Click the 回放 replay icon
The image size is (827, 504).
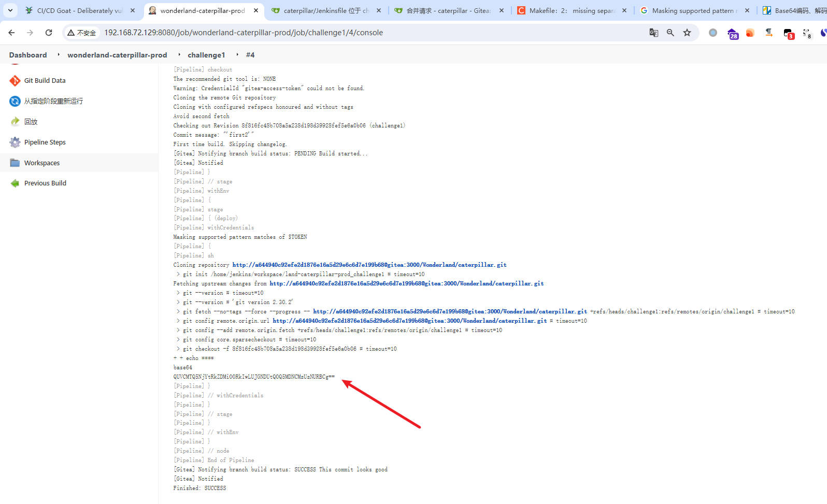point(15,122)
